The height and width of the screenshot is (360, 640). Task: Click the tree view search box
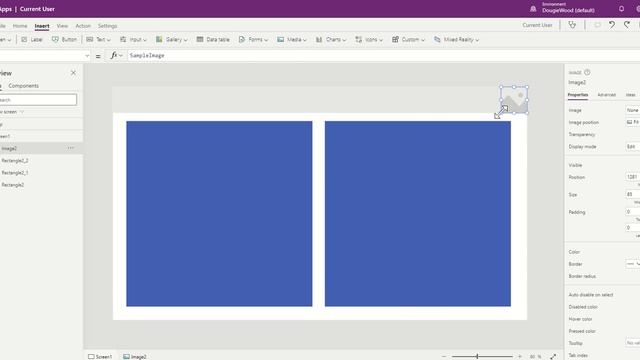pos(38,100)
